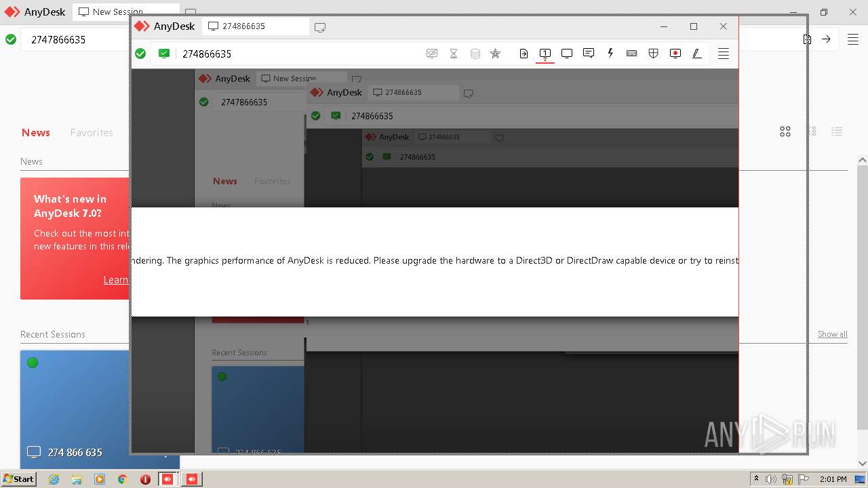Maximize the front AnyDesk session window

[694, 26]
